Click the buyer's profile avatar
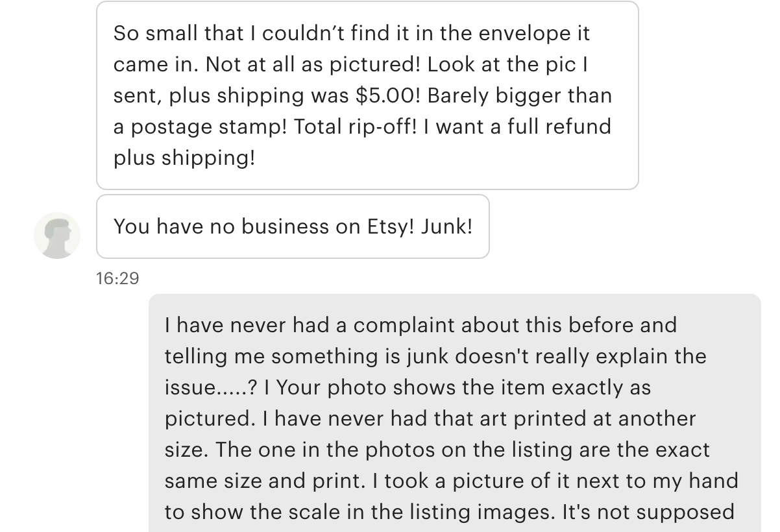Image resolution: width=780 pixels, height=532 pixels. [x=57, y=235]
